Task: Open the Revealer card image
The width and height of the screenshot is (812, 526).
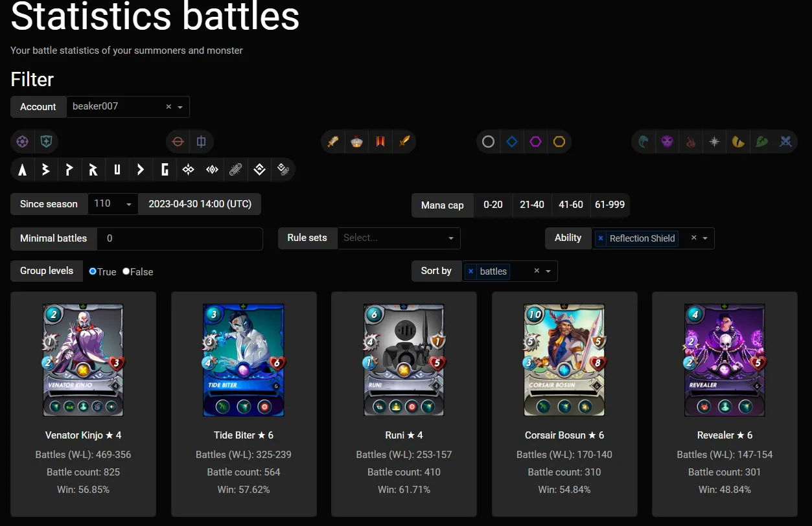Action: pyautogui.click(x=725, y=360)
